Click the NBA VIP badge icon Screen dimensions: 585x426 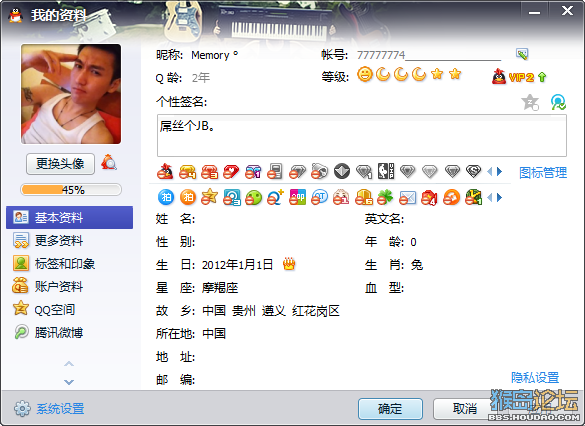pos(386,171)
